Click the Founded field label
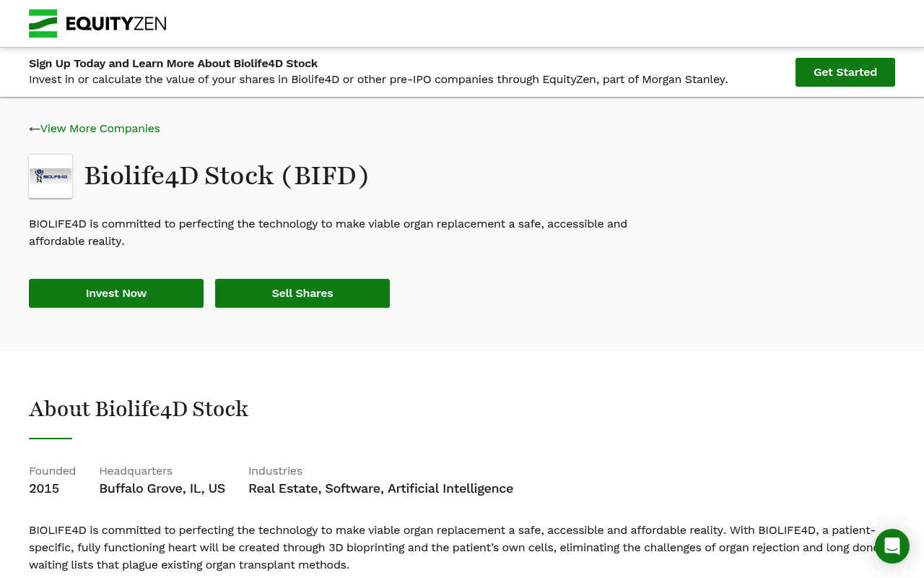The image size is (924, 578). pos(52,471)
